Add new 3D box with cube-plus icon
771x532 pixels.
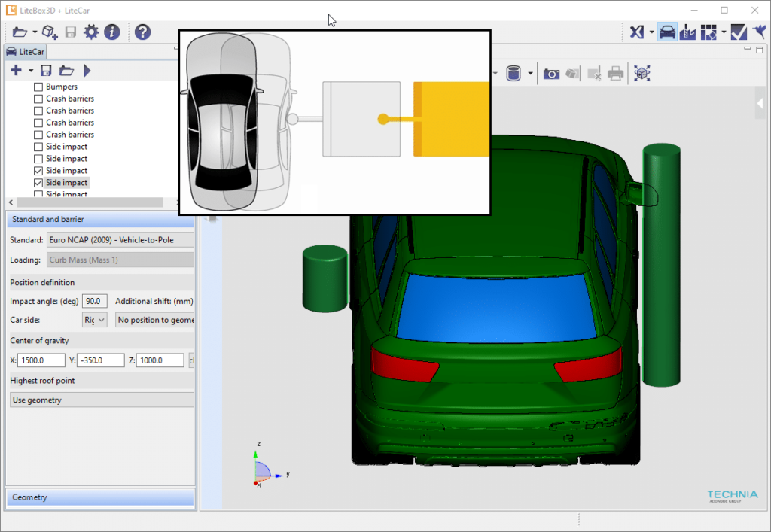click(x=50, y=32)
